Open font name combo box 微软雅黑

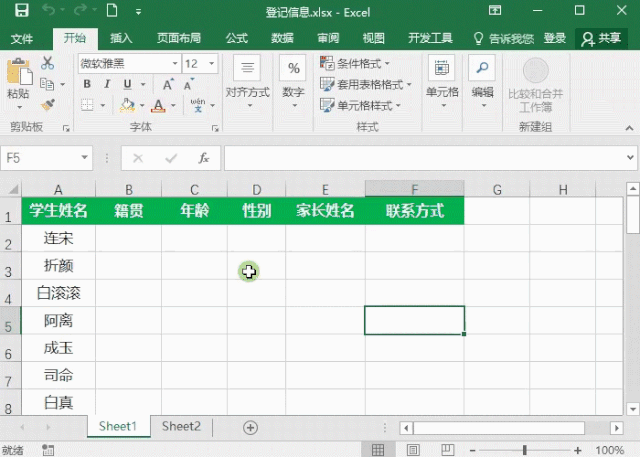pyautogui.click(x=129, y=64)
